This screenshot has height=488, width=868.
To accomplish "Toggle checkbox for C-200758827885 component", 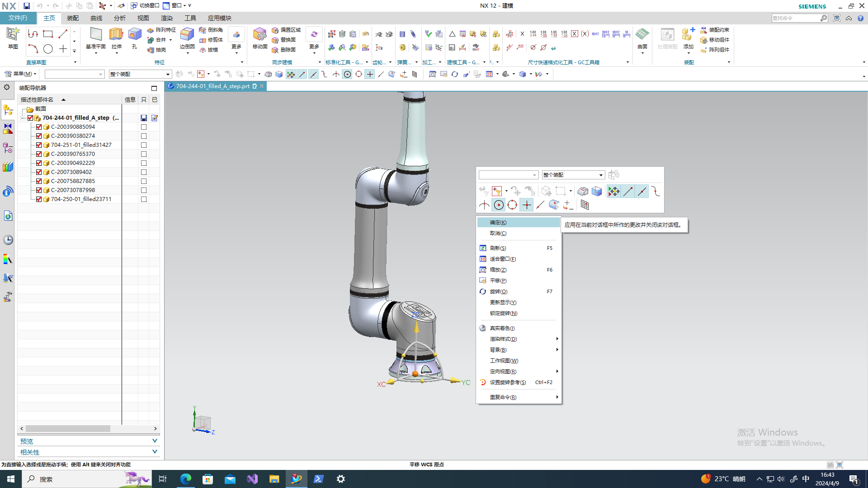I will (x=39, y=181).
